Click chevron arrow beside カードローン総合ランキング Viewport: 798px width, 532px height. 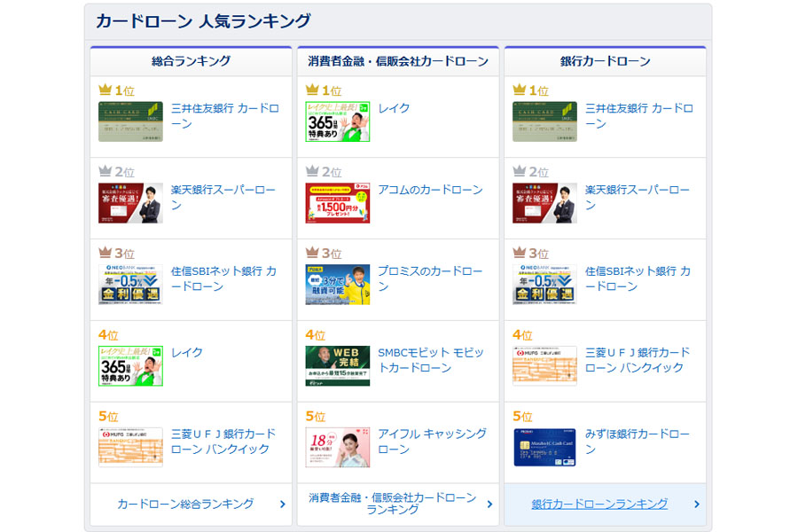[x=283, y=504]
